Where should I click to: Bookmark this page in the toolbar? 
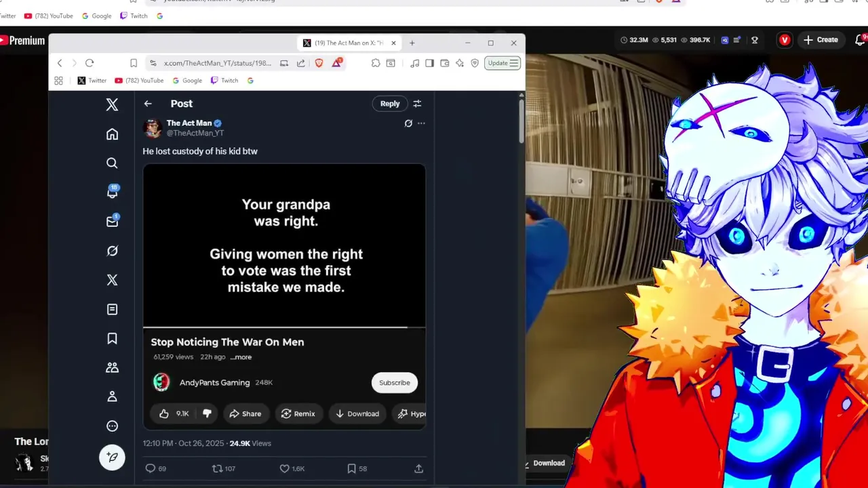point(134,63)
